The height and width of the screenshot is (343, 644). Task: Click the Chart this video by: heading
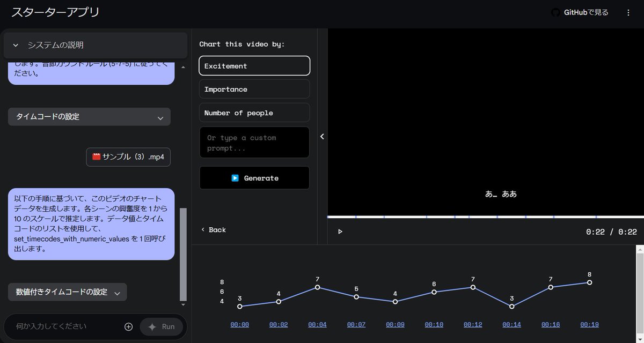(242, 44)
